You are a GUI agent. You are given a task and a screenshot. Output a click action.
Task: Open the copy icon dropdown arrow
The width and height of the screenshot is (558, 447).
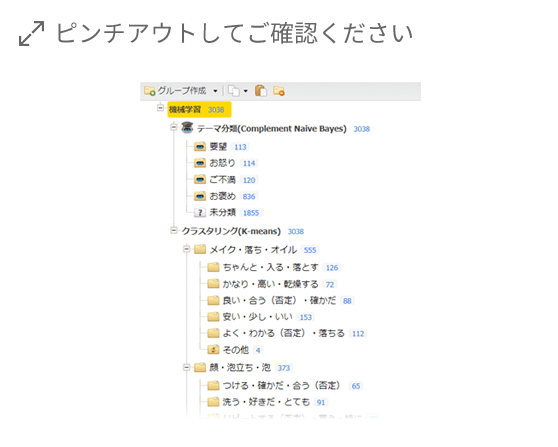click(x=246, y=91)
